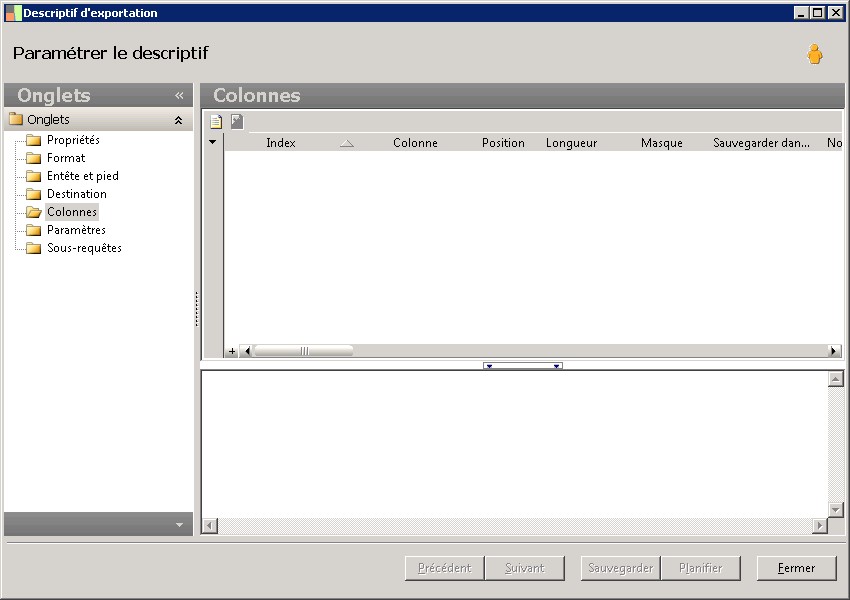Select the Colonnes tree item
This screenshot has width=850, height=600.
click(x=72, y=212)
